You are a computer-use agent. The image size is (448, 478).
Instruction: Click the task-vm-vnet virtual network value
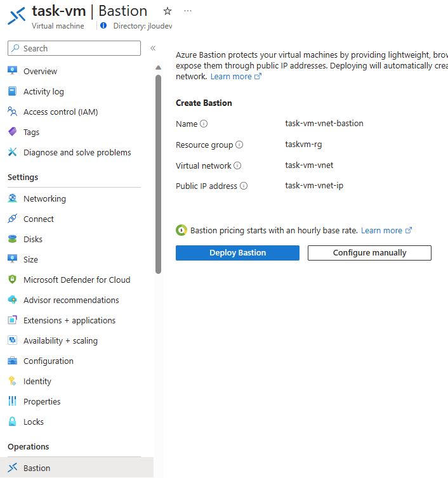point(309,165)
